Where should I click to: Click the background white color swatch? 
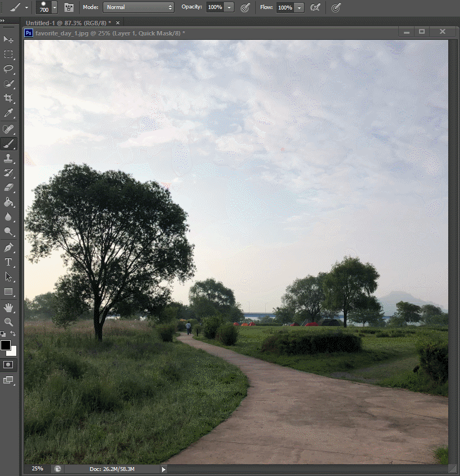click(13, 352)
